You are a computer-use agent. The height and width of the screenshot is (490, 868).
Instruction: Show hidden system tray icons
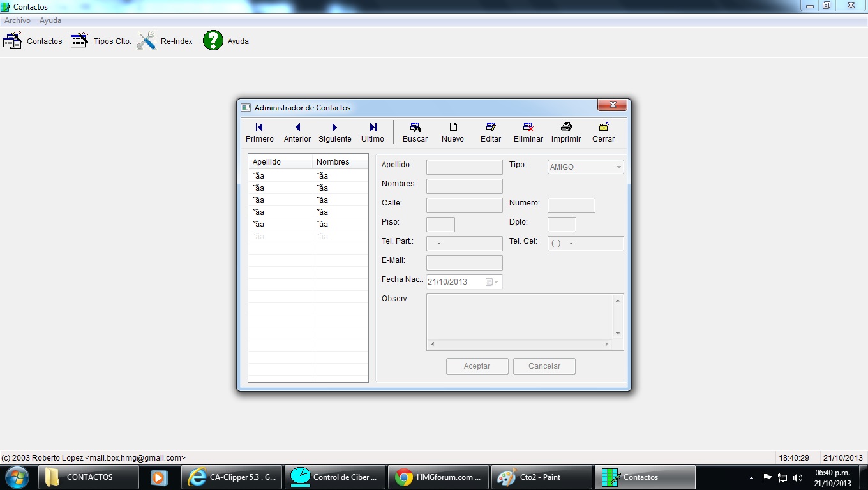pyautogui.click(x=751, y=477)
